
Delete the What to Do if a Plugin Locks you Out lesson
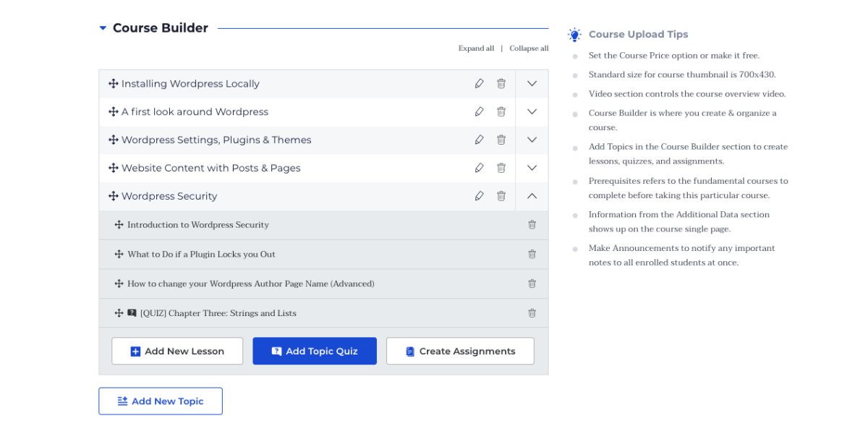532,254
